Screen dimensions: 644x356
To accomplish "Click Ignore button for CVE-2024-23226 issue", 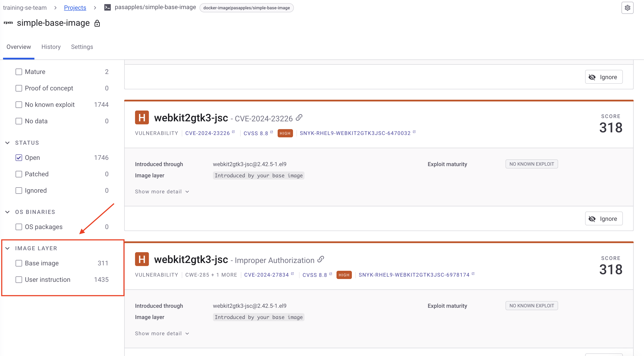I will [x=604, y=219].
